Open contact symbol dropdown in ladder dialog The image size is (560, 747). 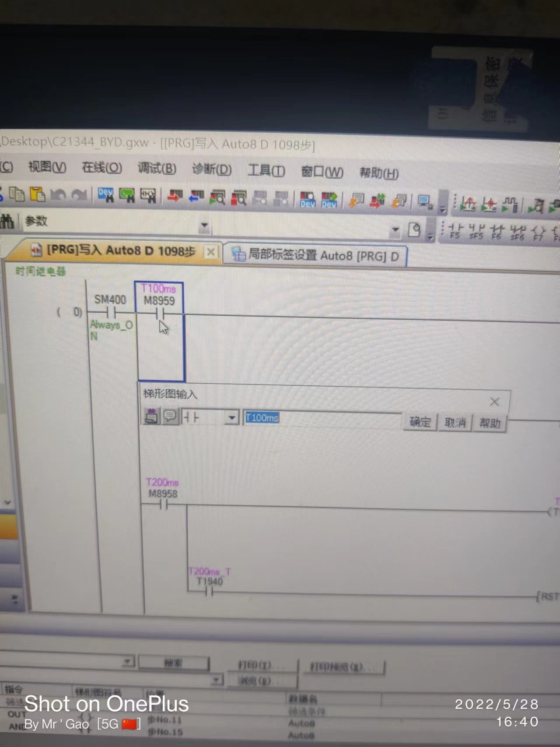[231, 418]
